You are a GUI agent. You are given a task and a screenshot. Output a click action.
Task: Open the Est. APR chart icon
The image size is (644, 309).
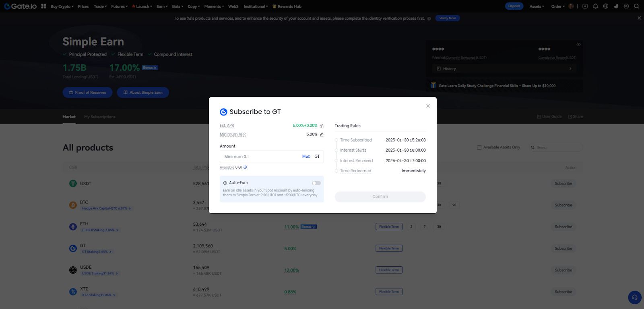click(x=322, y=126)
